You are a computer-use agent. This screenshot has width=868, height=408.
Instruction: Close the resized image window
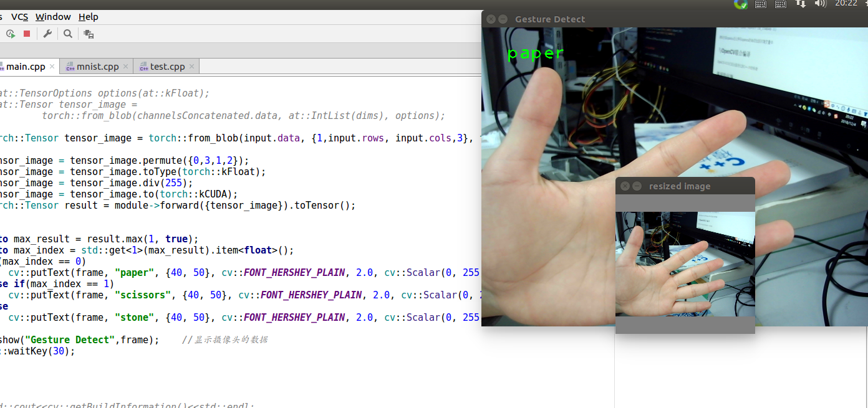click(625, 186)
